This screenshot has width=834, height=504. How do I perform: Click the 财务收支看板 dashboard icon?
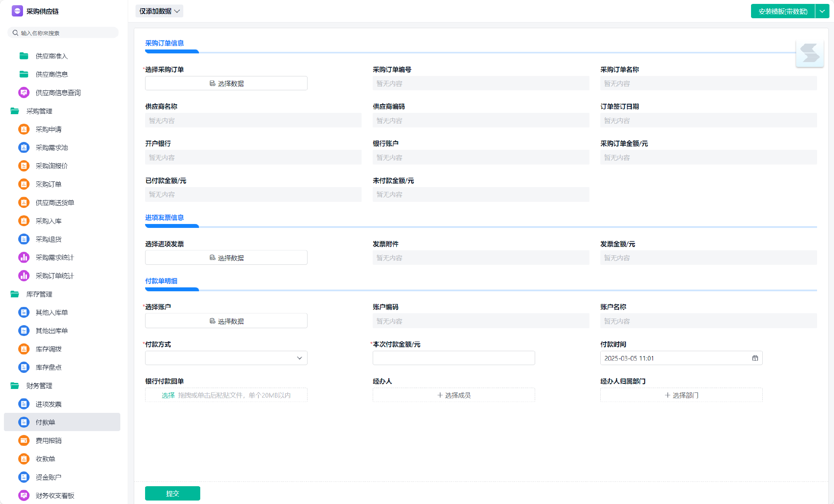pyautogui.click(x=24, y=495)
